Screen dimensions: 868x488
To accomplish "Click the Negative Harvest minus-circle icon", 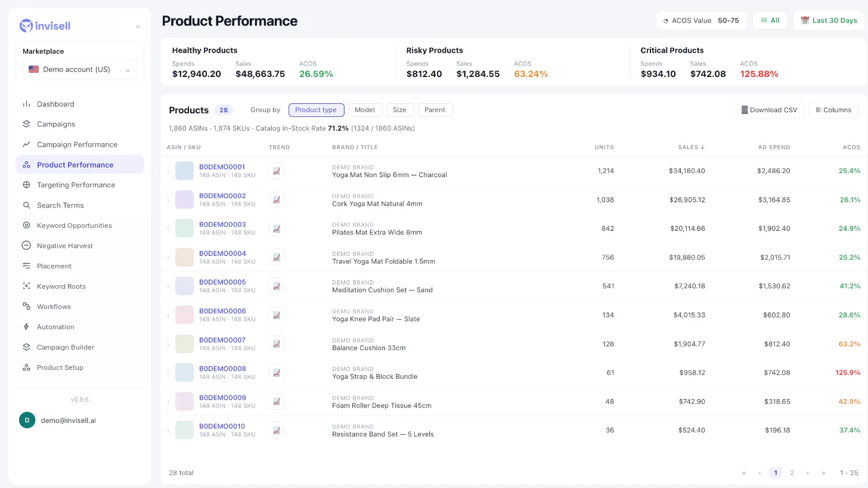I will coord(26,246).
